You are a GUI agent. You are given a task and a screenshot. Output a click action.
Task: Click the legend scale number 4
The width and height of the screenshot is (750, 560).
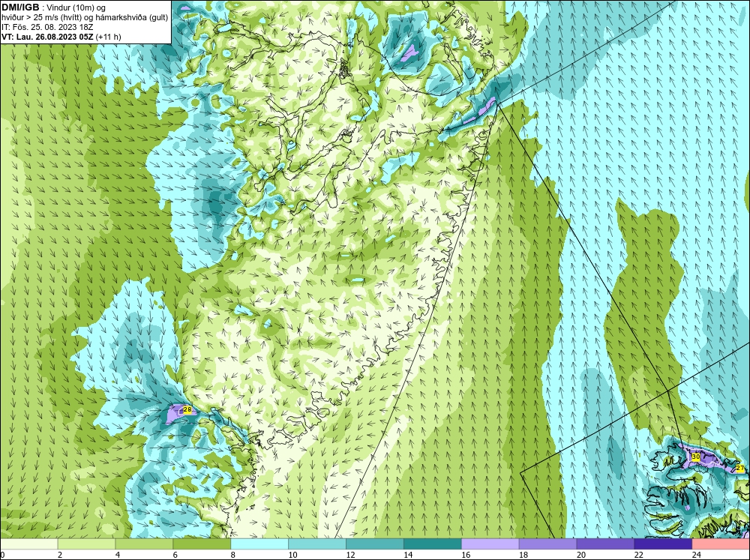click(118, 555)
